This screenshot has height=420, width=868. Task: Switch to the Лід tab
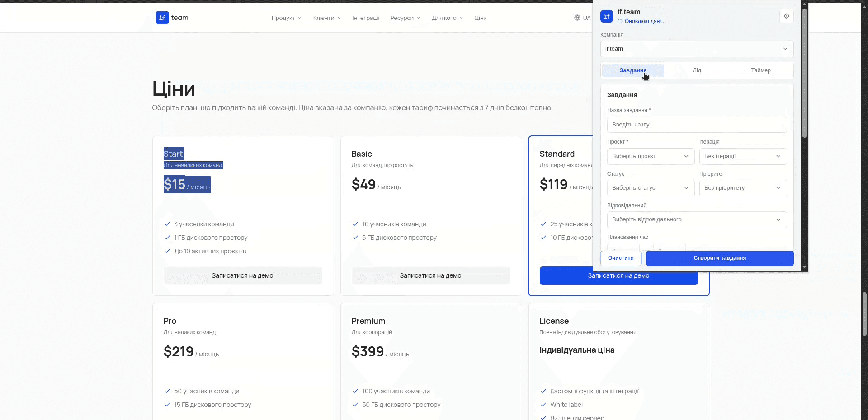click(x=697, y=70)
